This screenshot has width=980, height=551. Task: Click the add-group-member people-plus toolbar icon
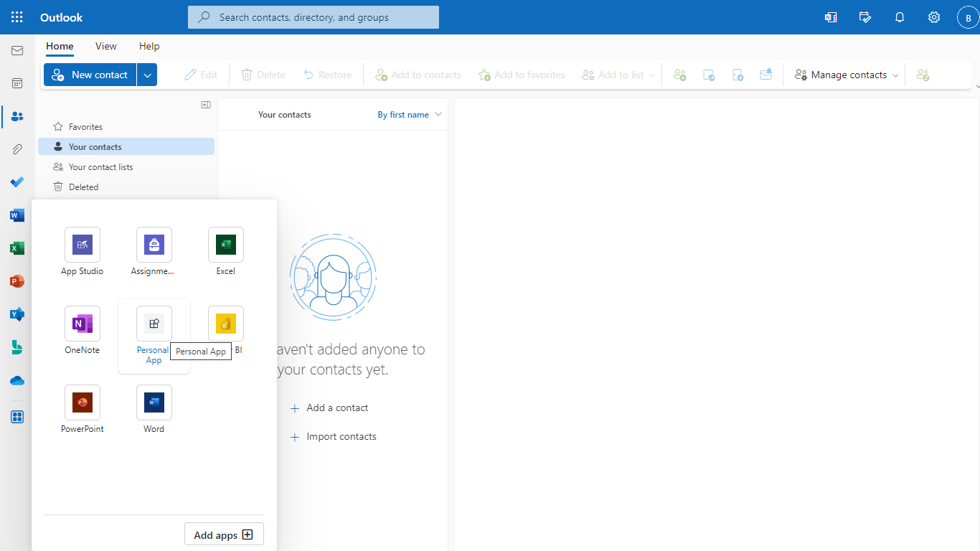679,75
